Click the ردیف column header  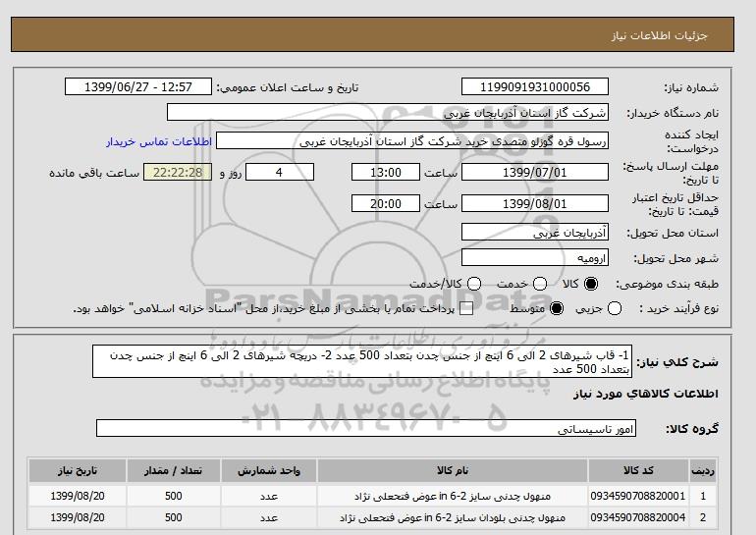[703, 470]
